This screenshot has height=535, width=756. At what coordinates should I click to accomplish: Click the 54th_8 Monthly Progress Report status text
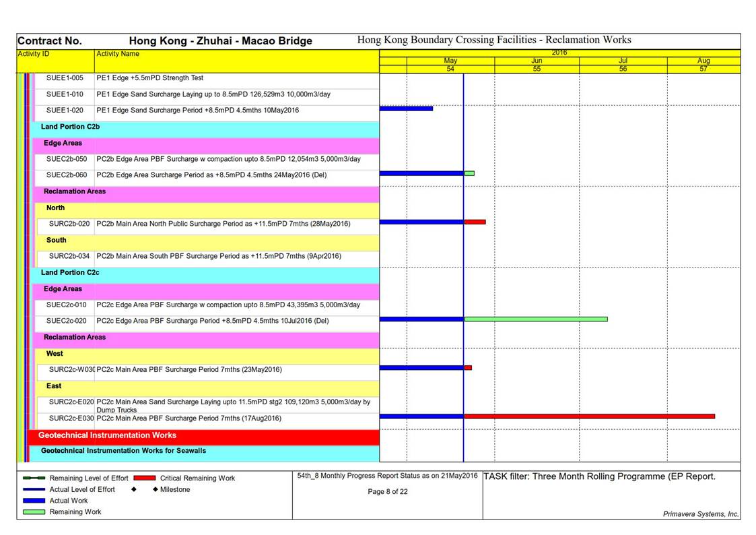[387, 476]
